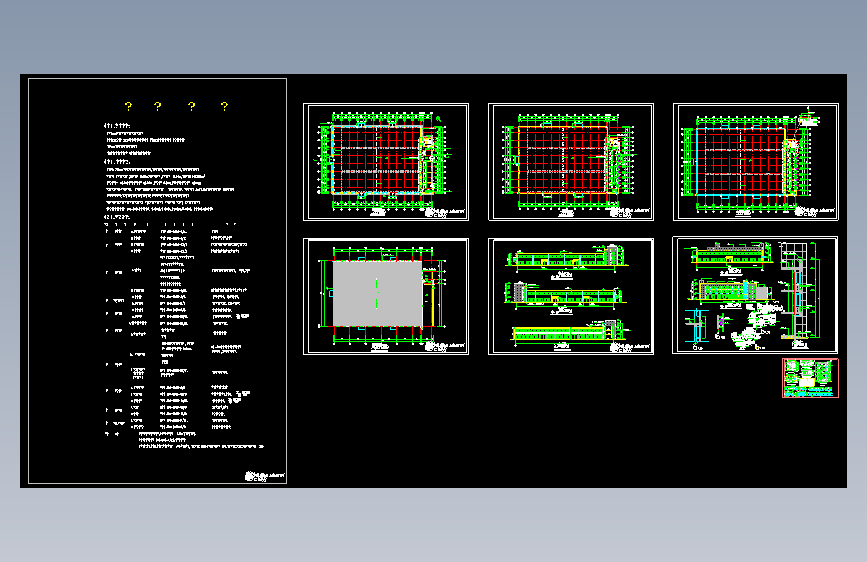Select the top-left floor plan sheet
The width and height of the screenshot is (867, 562).
(386, 162)
